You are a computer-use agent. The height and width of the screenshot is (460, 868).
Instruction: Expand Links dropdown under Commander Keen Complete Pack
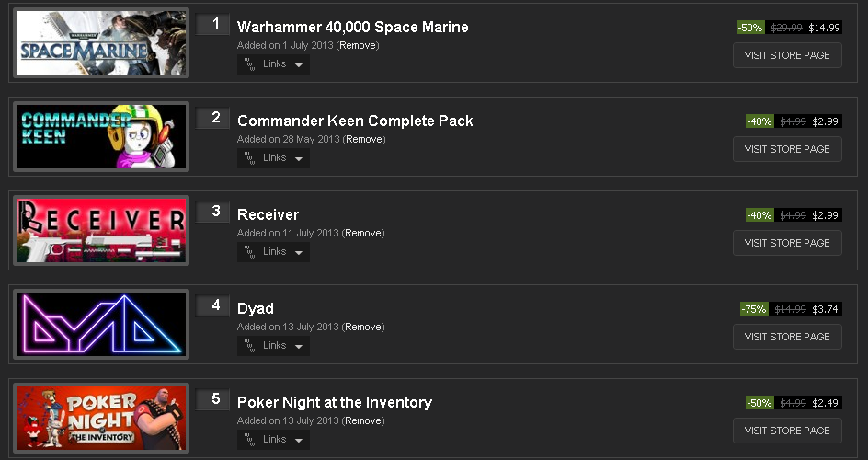[273, 158]
